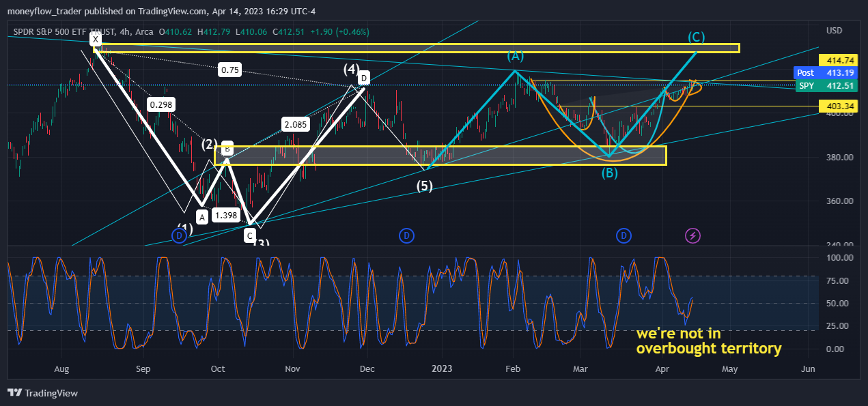Click the dividend D marker in March
Viewport: 868px width, 406px height.
[624, 235]
